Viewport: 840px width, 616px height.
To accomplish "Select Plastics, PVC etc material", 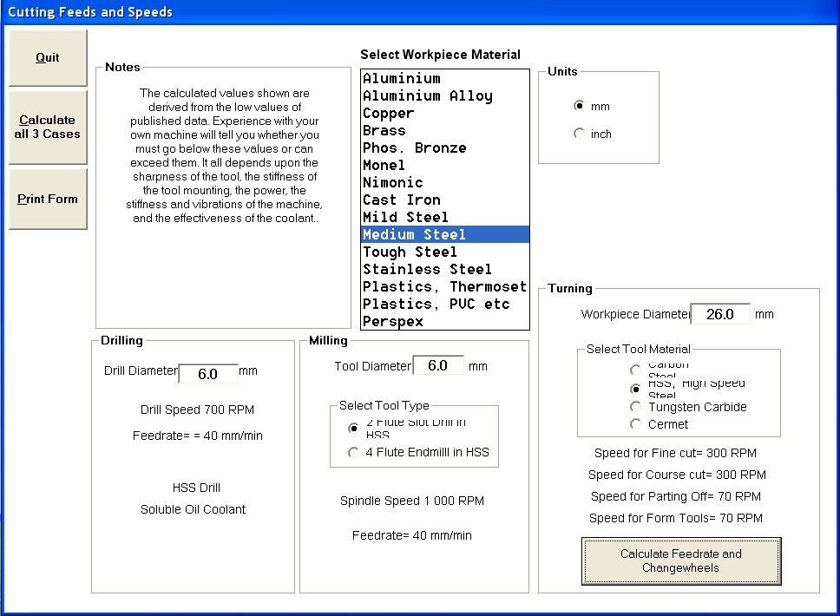I will coord(444,304).
